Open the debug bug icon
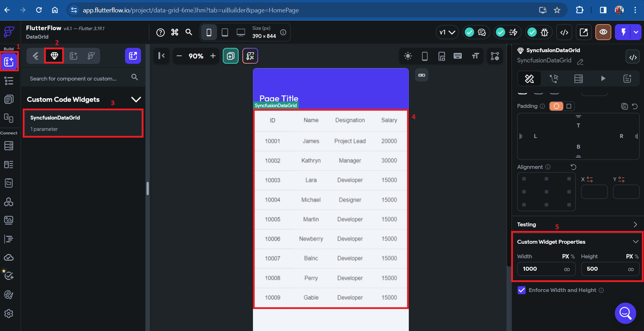This screenshot has height=331, width=644. click(x=539, y=32)
